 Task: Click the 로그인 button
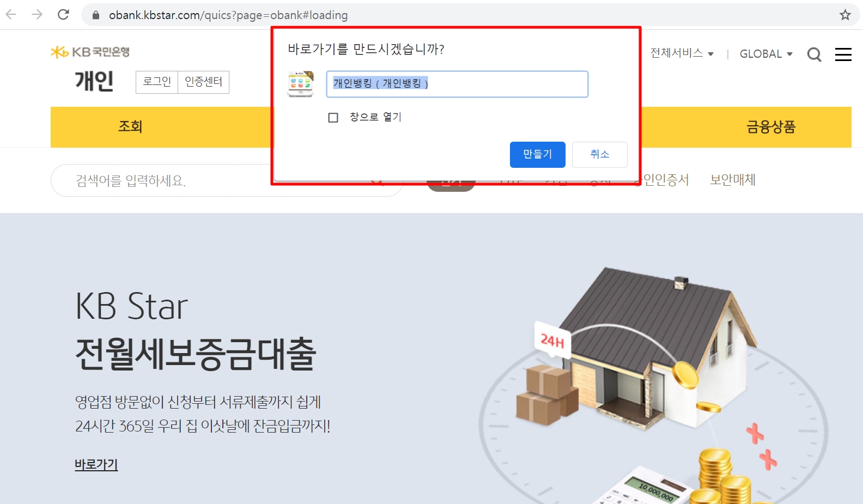(x=157, y=82)
